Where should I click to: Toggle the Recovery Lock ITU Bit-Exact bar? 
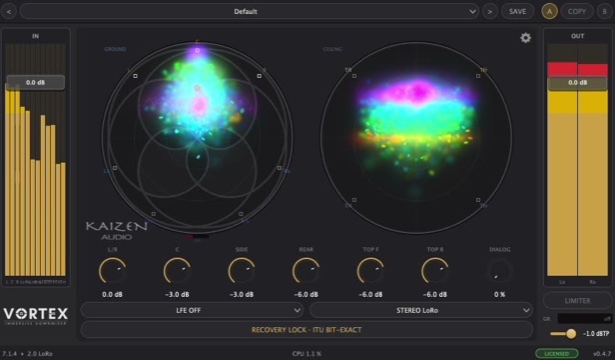(x=306, y=330)
